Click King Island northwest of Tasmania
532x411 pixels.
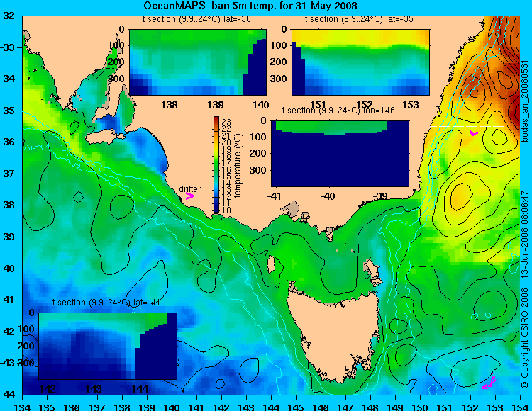point(271,264)
